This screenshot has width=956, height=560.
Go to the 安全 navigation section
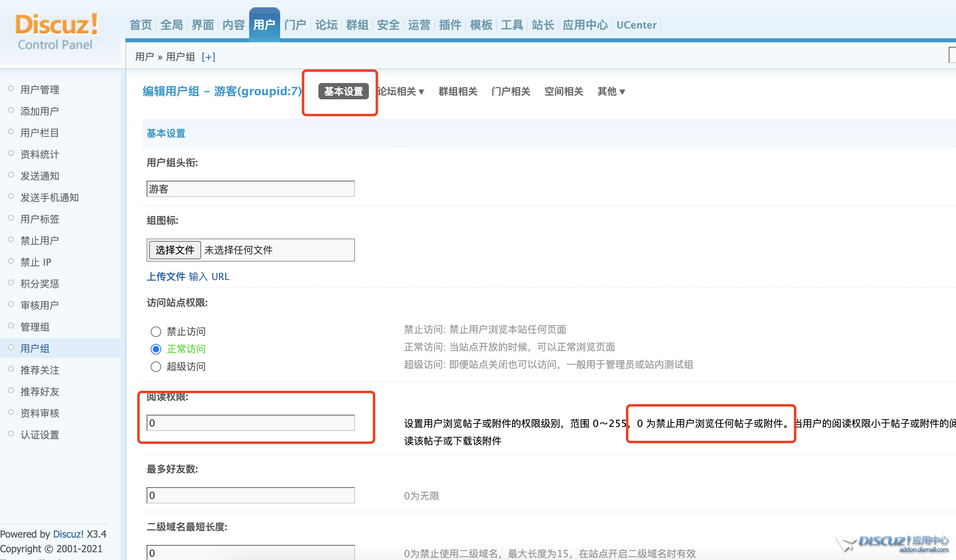pyautogui.click(x=388, y=25)
